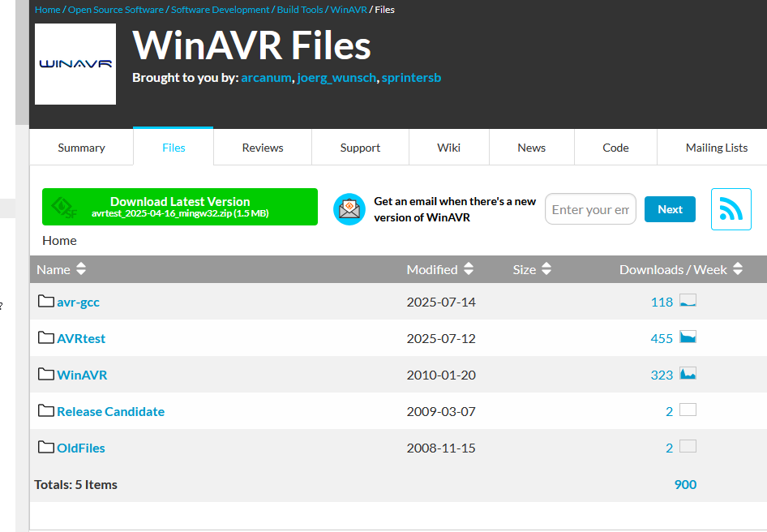Go to the Support tab

tap(360, 148)
